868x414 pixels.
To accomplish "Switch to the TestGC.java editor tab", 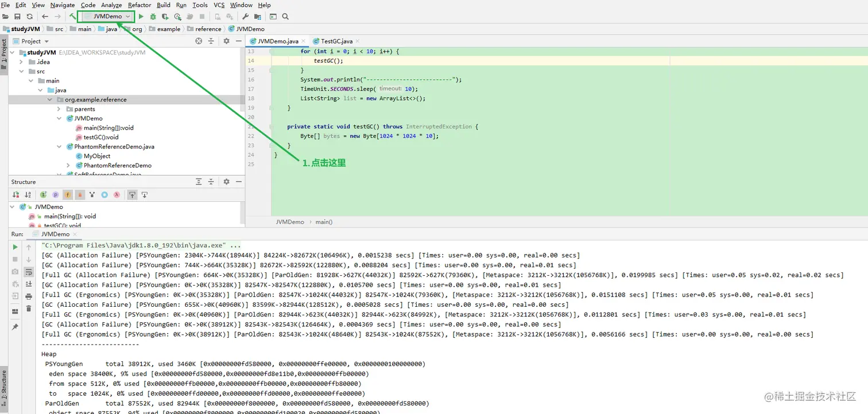I will click(336, 41).
